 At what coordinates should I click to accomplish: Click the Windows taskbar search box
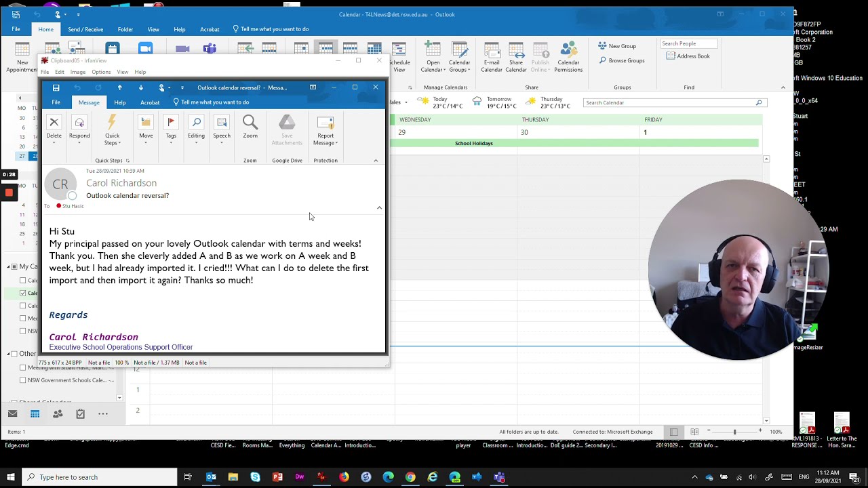(x=100, y=477)
